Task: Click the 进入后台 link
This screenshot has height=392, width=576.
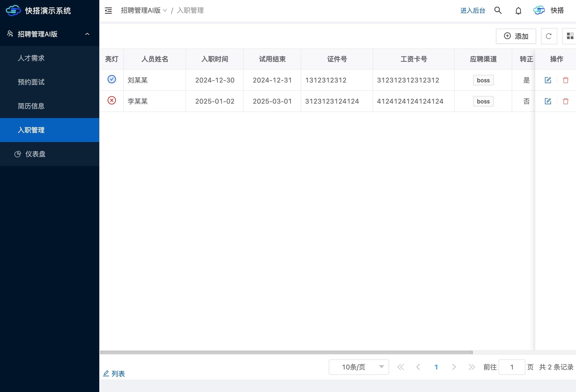Action: coord(473,10)
